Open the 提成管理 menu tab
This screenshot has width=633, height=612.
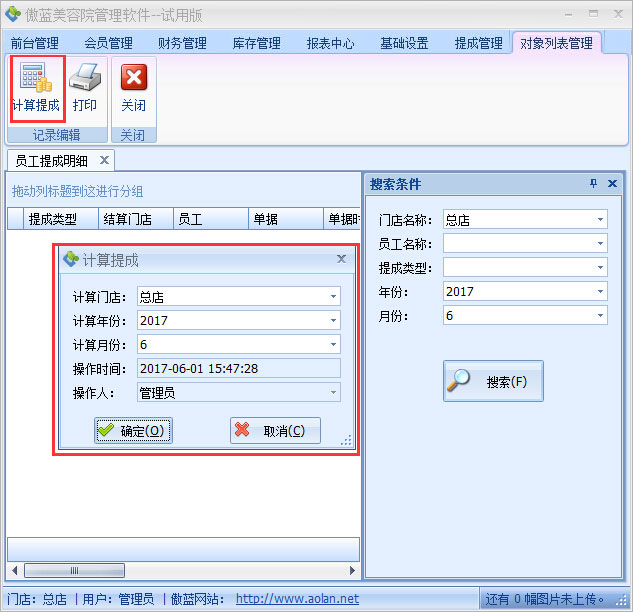point(479,43)
